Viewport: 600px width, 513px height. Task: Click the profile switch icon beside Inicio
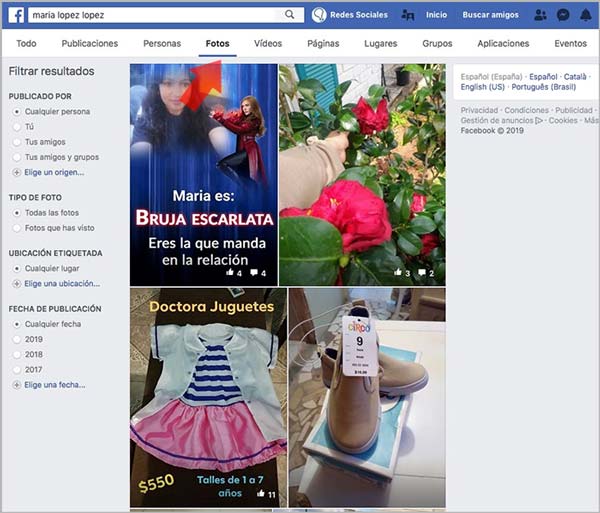pos(408,15)
